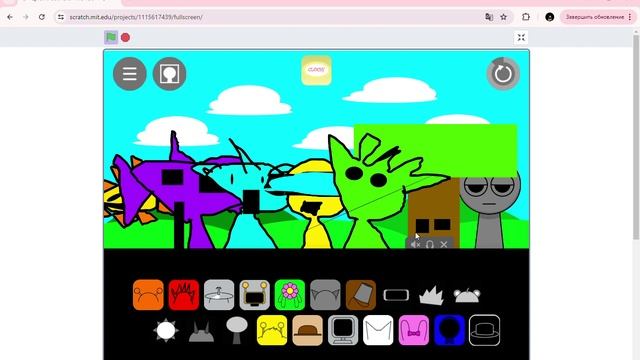Remove the brown character with X icon
The width and height of the screenshot is (640, 360).
point(444,244)
